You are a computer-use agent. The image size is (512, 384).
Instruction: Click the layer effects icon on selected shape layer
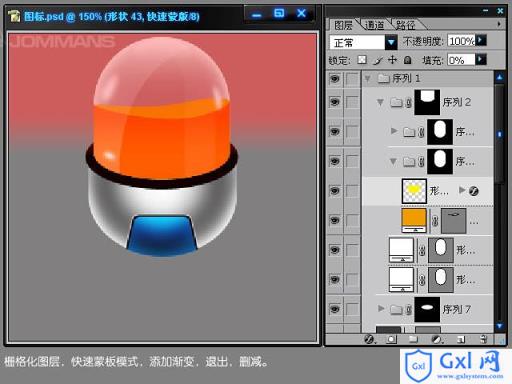tap(474, 191)
